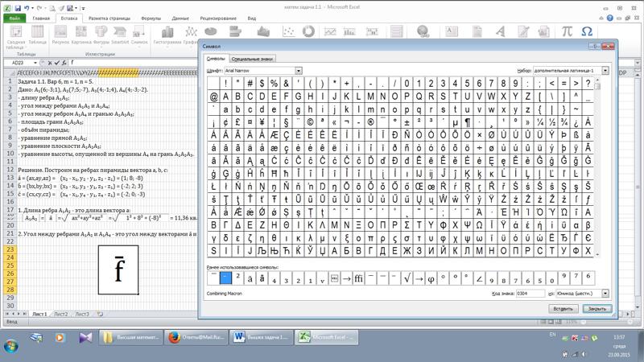Select the √ symbol in recently used row
Viewport: 644px width, 362px height.
pyautogui.click(x=407, y=278)
